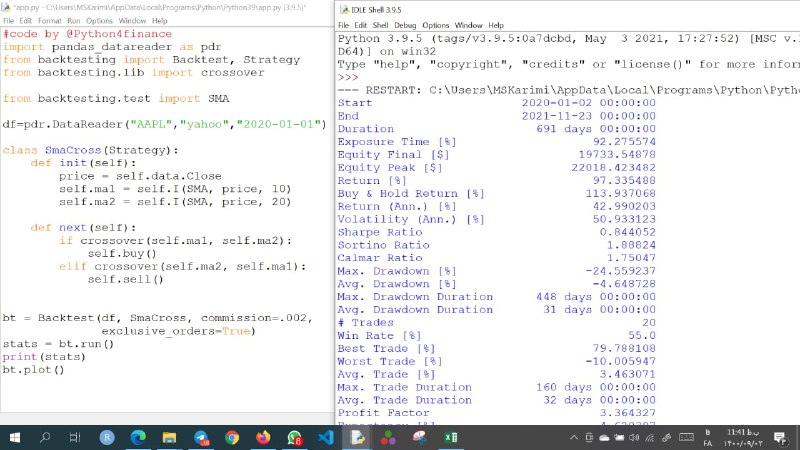Click the 'bt.plot()' line
800x450 pixels.
[x=33, y=369]
